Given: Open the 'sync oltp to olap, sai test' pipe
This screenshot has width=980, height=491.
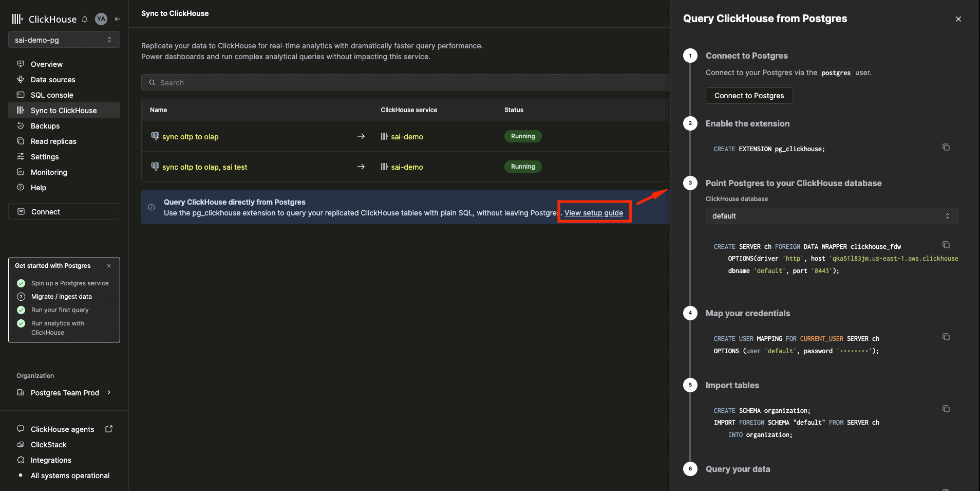Looking at the screenshot, I should point(205,167).
